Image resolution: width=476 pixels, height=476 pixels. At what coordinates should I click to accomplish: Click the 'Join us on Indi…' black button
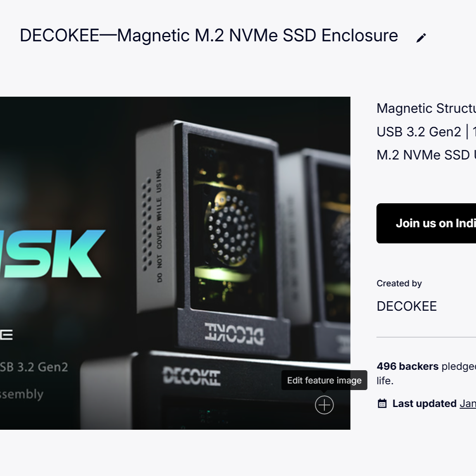426,223
